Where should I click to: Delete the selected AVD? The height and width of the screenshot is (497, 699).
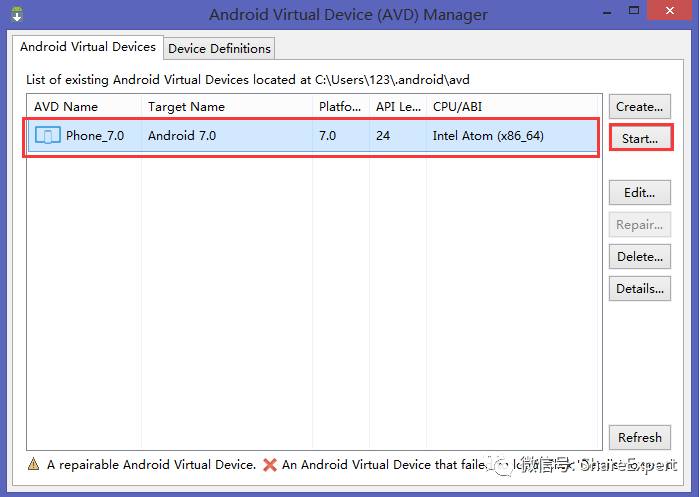coord(639,257)
